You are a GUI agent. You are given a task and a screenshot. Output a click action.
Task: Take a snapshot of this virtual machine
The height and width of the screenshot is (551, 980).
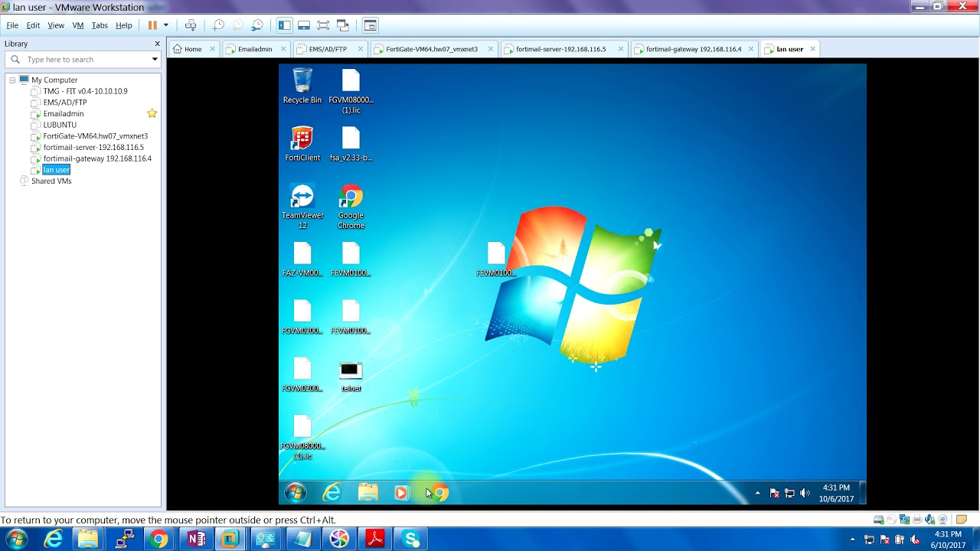(x=218, y=25)
